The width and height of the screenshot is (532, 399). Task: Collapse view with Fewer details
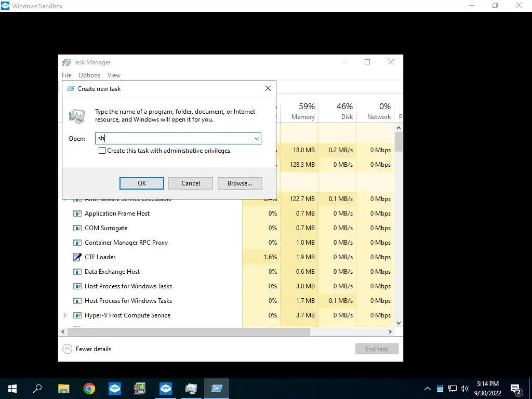click(87, 349)
